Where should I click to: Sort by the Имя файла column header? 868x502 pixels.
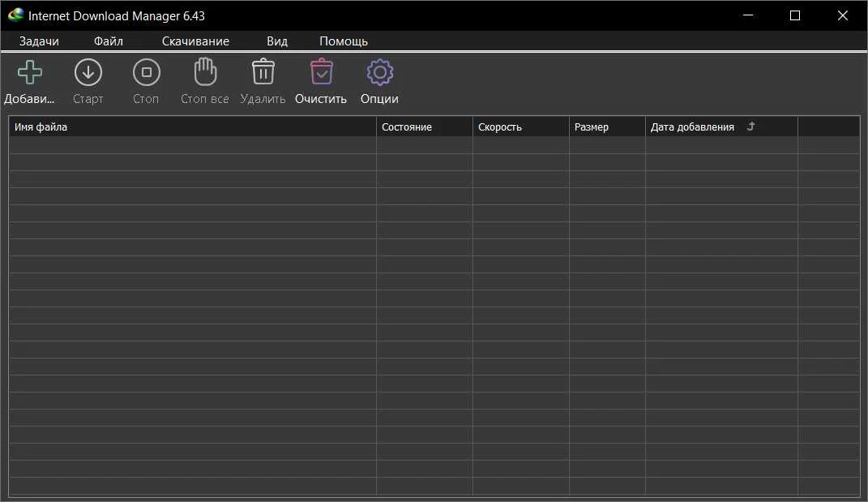[193, 127]
